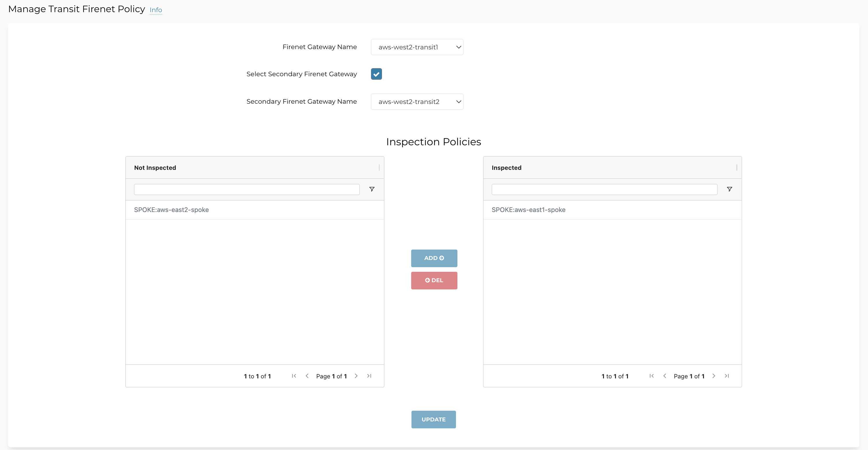
Task: Click the DEL icon button to remove spoke
Action: (x=434, y=280)
